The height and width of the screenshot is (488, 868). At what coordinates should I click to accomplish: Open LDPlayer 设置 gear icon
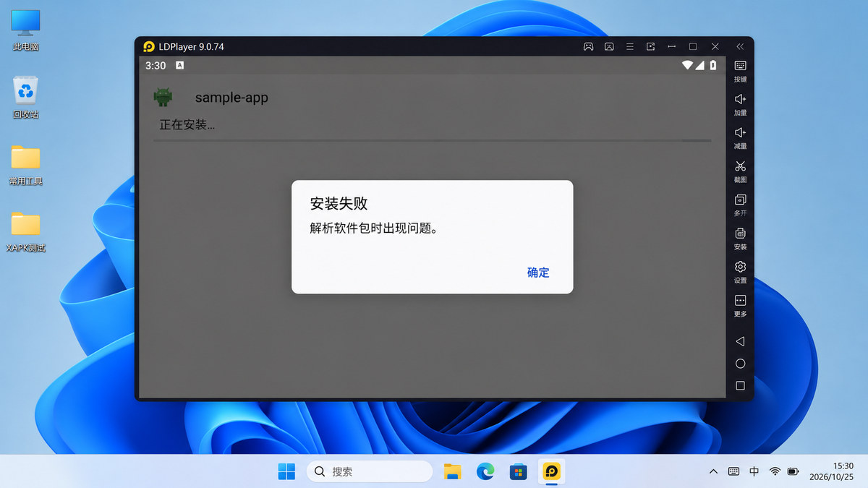point(740,267)
